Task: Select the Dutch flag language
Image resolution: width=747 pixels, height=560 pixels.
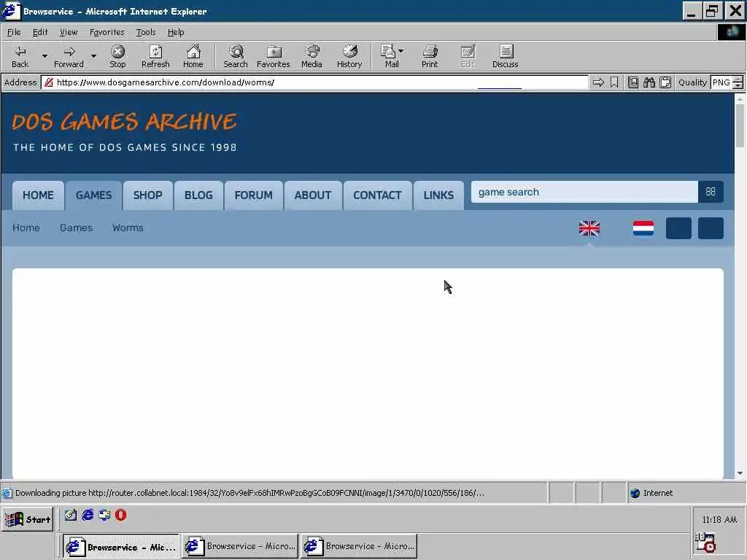Action: click(x=643, y=228)
